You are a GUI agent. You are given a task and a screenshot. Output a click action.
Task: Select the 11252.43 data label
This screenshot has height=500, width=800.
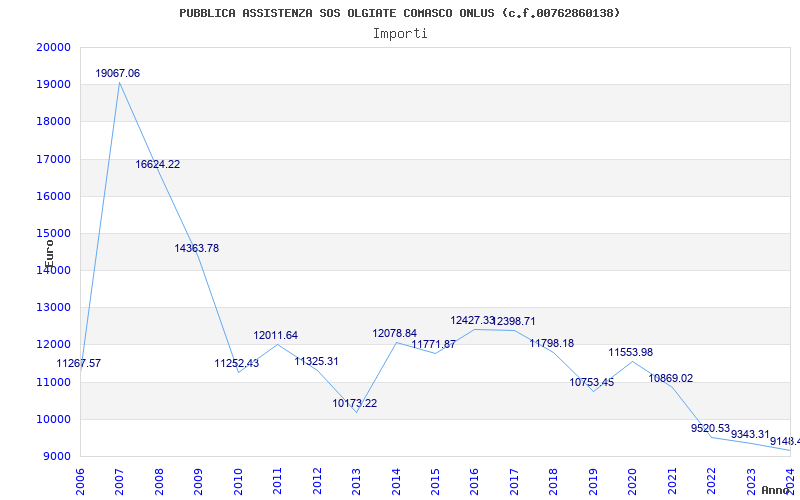(x=237, y=364)
